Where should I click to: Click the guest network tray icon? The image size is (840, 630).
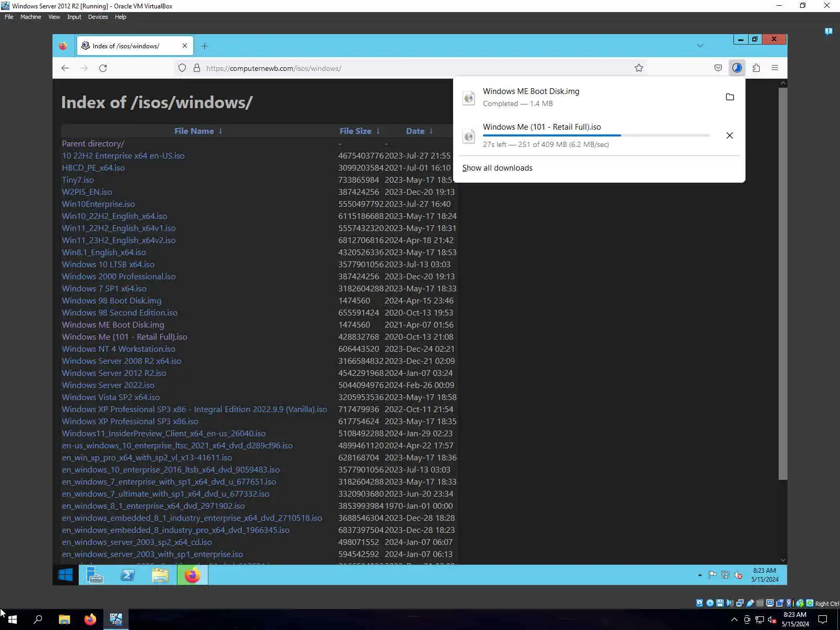726,575
